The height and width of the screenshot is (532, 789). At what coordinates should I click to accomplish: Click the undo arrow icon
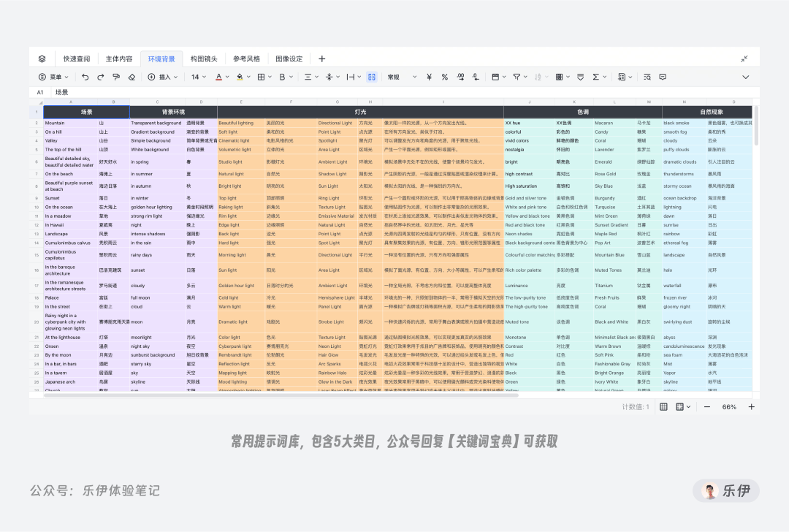[x=85, y=77]
